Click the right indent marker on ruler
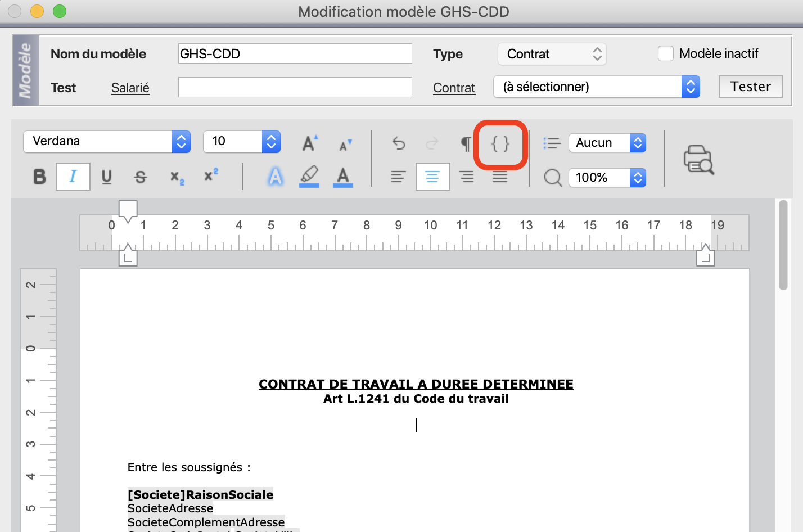 [705, 255]
